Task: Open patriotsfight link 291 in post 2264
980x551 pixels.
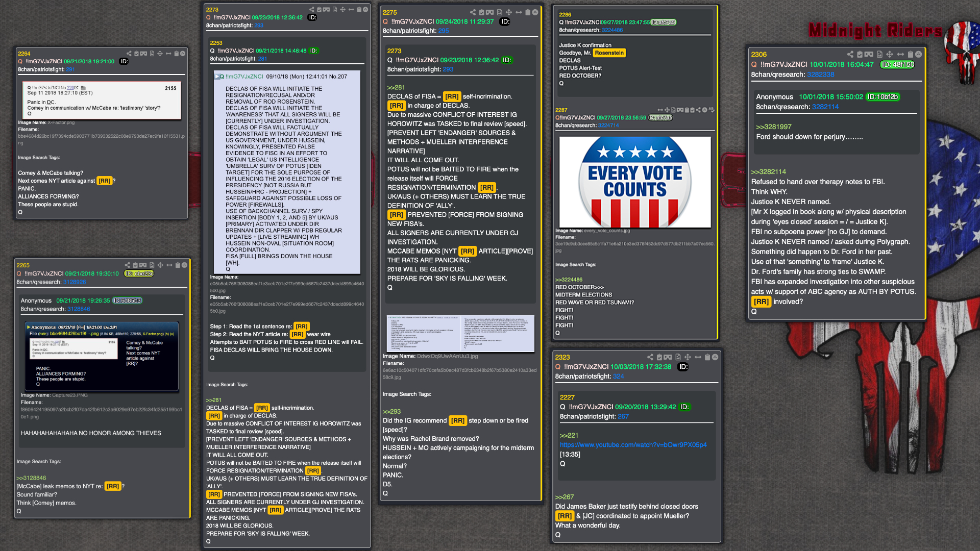Action: click(x=70, y=69)
